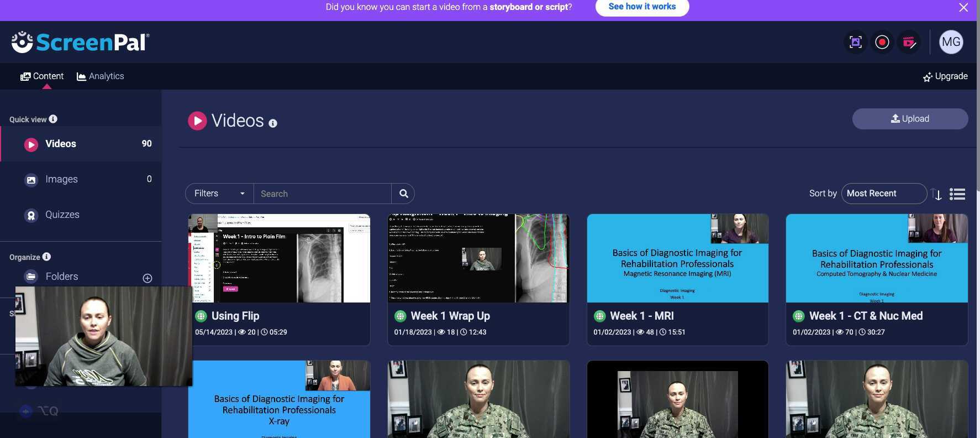Click the Videos play icon in sidebar
The height and width of the screenshot is (438, 980).
(31, 144)
